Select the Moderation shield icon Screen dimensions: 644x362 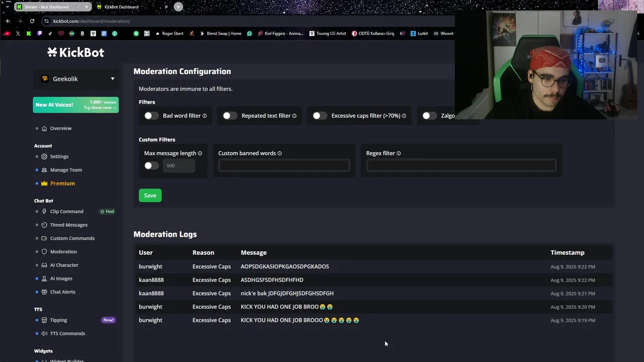[44, 252]
